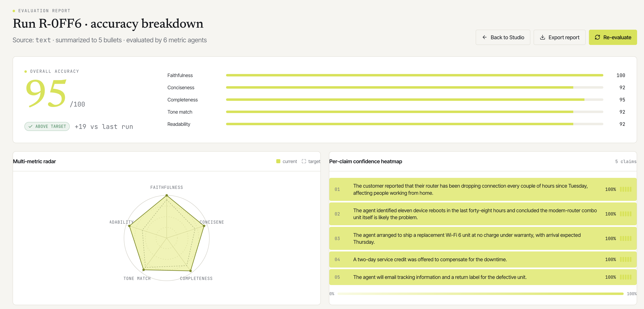Viewport: 644px width, 309px height.
Task: Click the back arrow icon
Action: pos(484,37)
